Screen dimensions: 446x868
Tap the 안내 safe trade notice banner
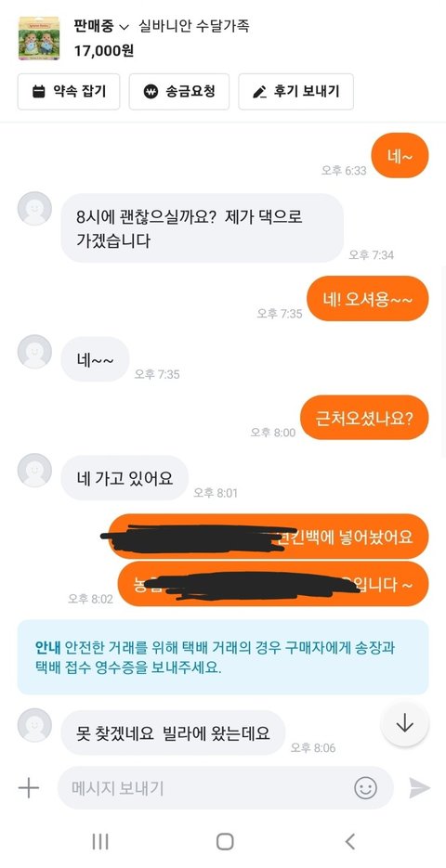coord(223,657)
